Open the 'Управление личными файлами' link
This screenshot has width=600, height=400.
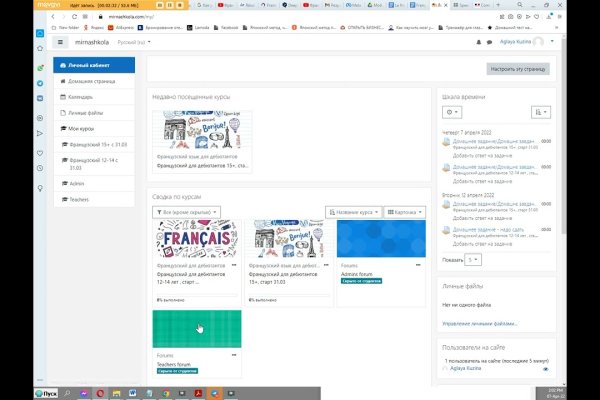pyautogui.click(x=480, y=324)
